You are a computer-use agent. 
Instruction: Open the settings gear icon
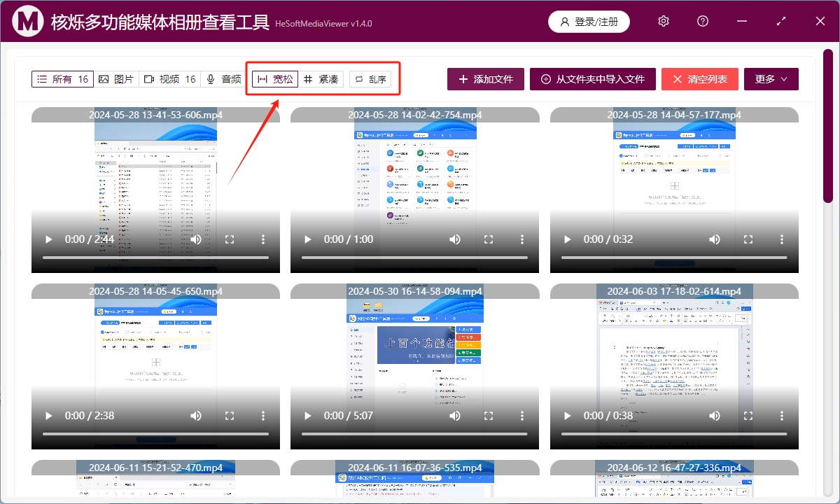(x=664, y=22)
